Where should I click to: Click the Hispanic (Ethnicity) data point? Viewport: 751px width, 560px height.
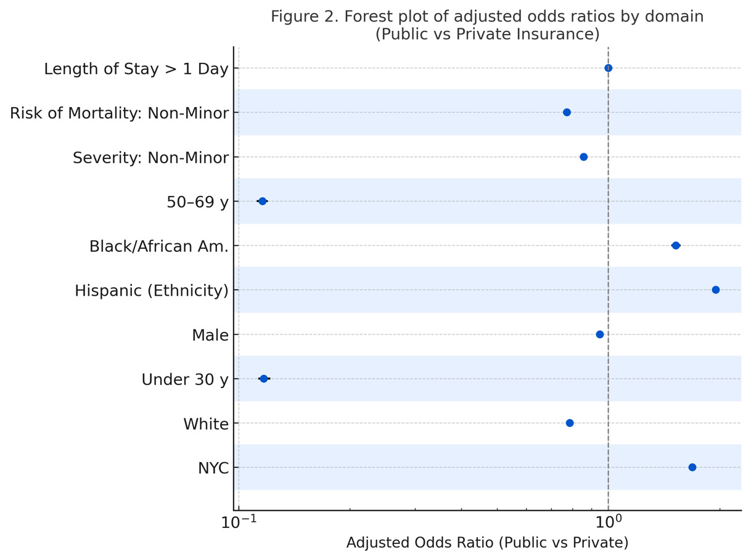coord(715,290)
